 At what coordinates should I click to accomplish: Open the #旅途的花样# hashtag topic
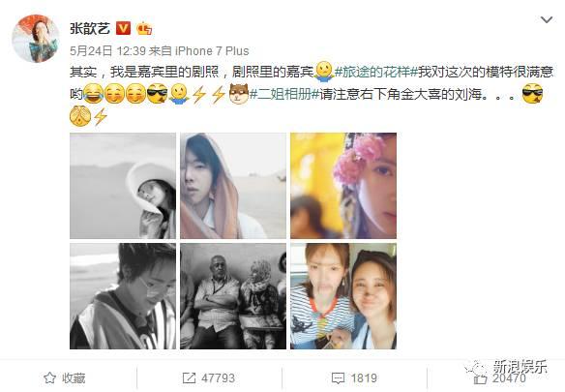[375, 72]
